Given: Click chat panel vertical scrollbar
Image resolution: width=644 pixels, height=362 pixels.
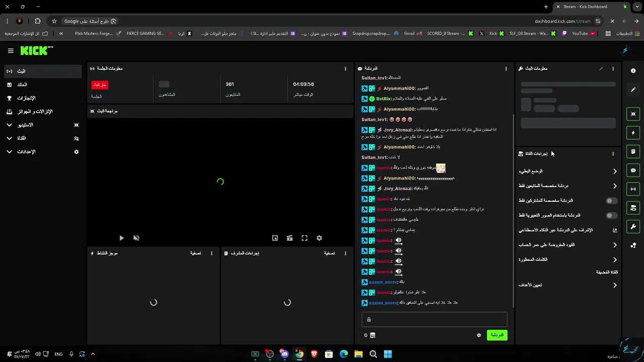Looking at the screenshot, I should (x=512, y=211).
